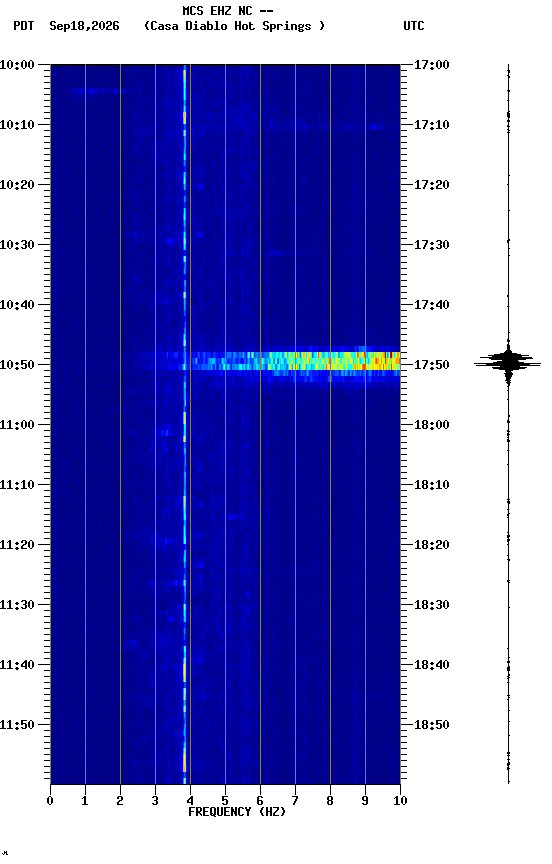Screen dimensions: 552x864
Task: Click the '0' frequency axis label
Action: click(50, 801)
